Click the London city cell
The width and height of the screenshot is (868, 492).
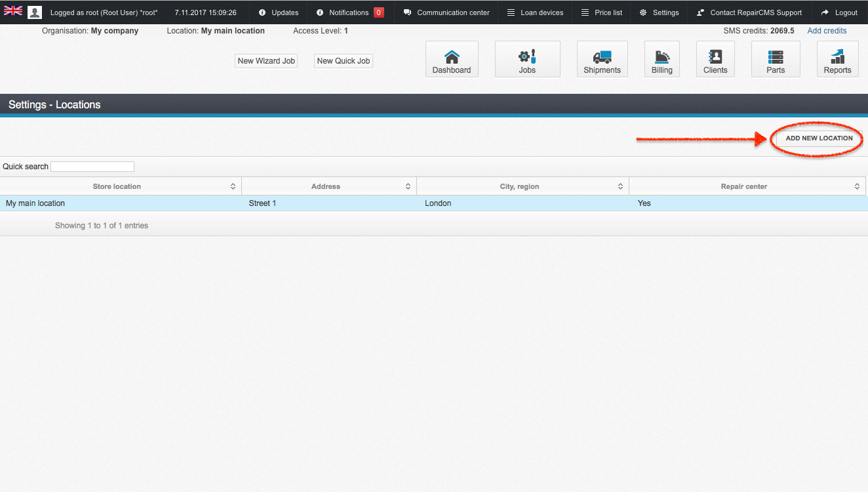pos(523,203)
